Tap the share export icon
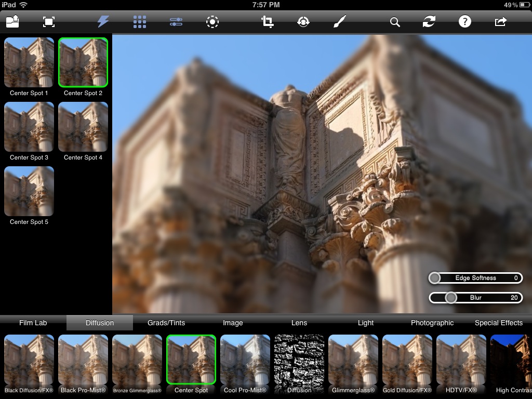Image resolution: width=532 pixels, height=399 pixels. point(500,22)
